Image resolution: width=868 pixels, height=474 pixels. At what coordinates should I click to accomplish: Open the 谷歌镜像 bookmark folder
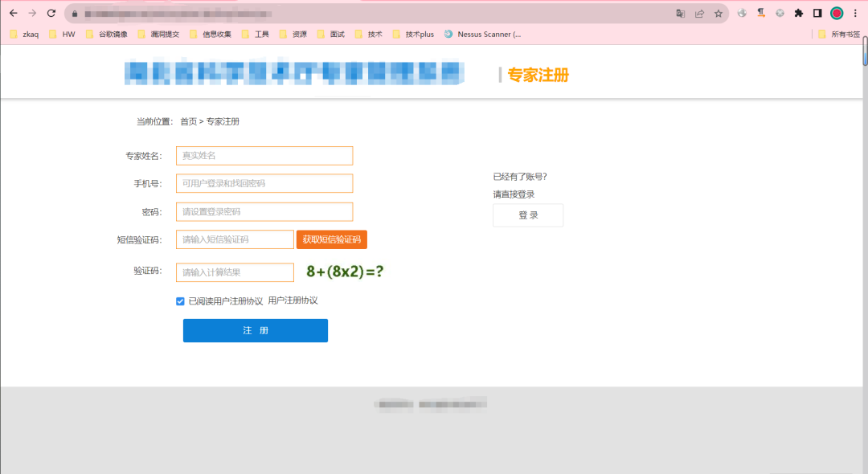click(106, 35)
